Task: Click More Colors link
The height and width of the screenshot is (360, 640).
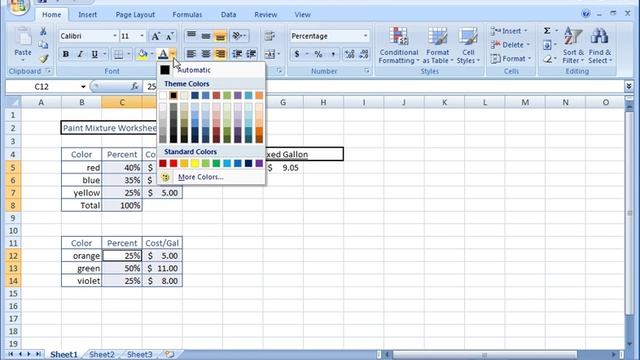Action: 200,177
